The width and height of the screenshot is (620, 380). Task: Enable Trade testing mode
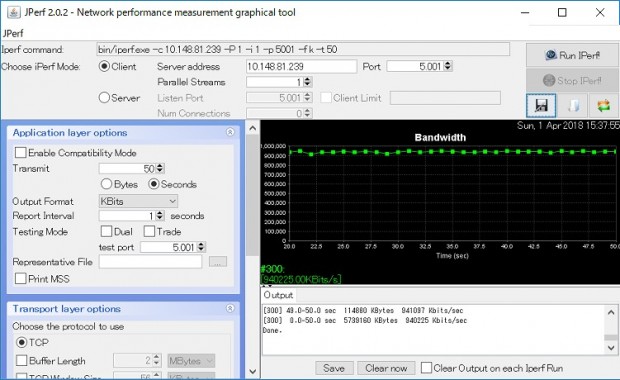[x=149, y=231]
